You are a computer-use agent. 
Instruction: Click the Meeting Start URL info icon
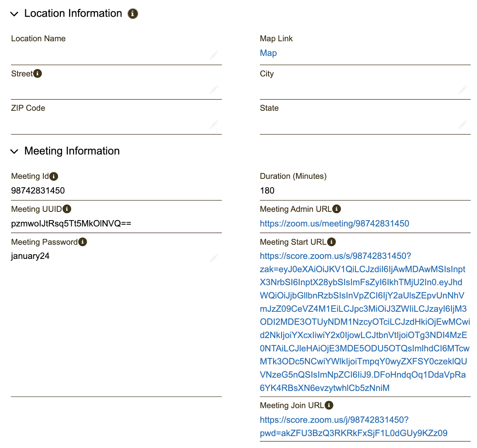point(332,242)
